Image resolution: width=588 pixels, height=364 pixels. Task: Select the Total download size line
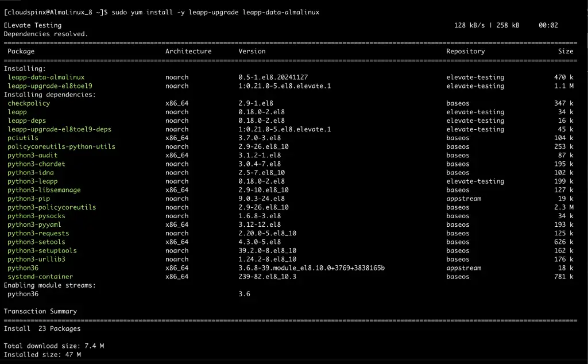click(55, 346)
